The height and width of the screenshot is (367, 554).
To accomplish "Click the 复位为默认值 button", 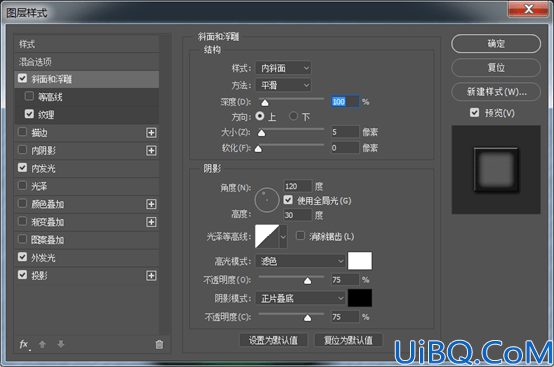I will point(348,340).
